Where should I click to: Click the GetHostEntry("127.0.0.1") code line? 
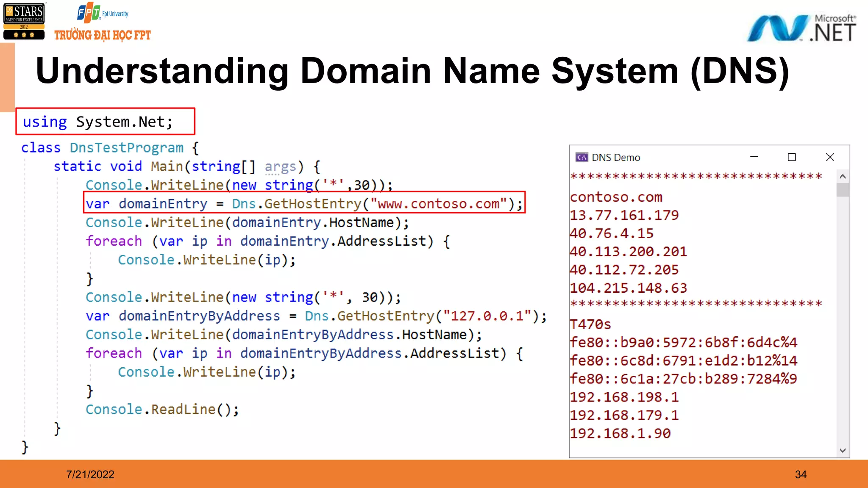316,316
